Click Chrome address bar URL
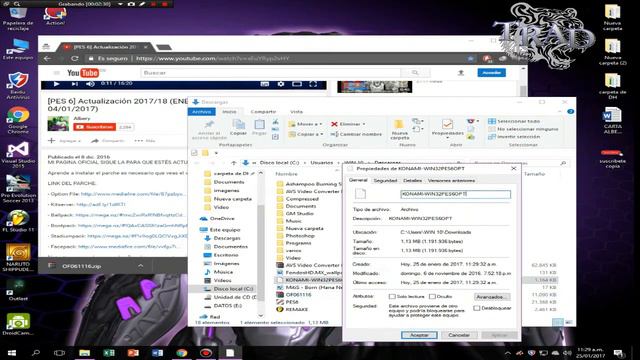The image size is (640, 360). pos(213,58)
